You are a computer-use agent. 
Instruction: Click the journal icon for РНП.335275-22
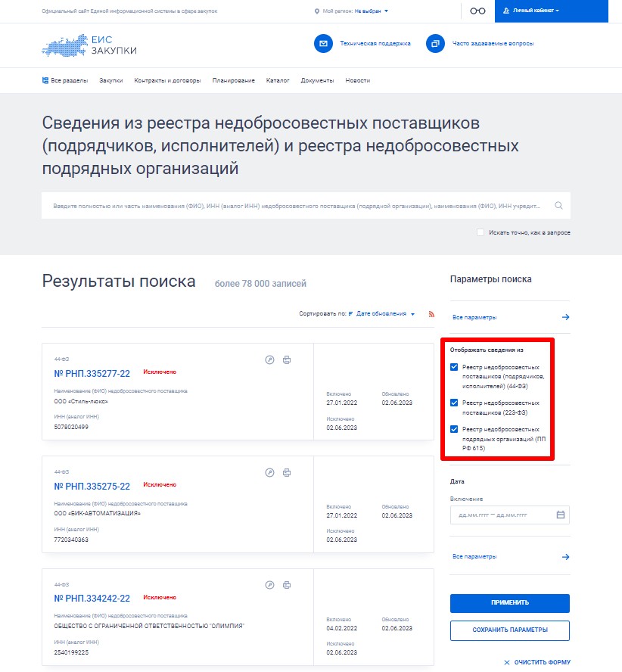click(269, 473)
